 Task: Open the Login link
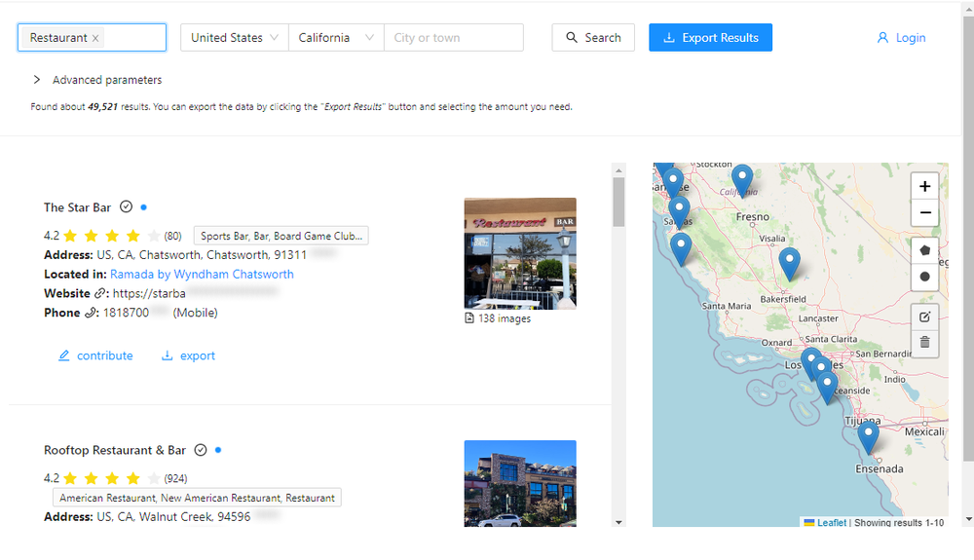click(901, 38)
